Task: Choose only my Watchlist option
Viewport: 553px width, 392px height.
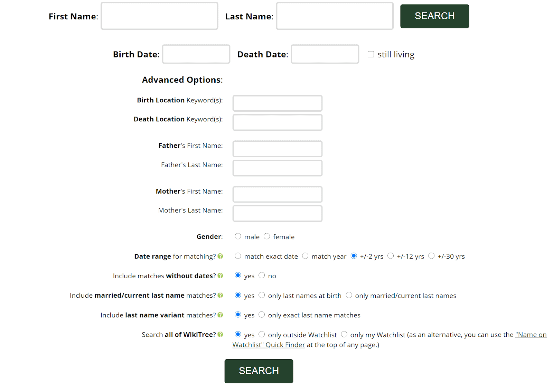Action: pos(344,334)
